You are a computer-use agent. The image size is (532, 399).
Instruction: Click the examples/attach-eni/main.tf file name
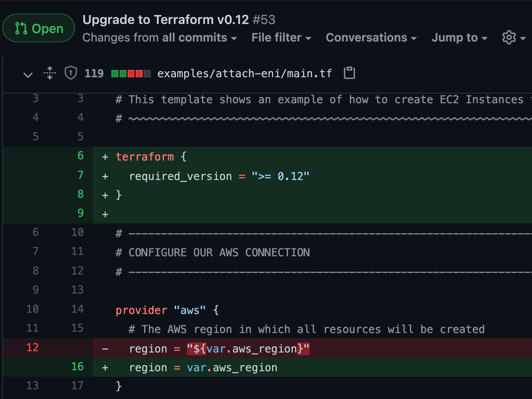[x=244, y=73]
